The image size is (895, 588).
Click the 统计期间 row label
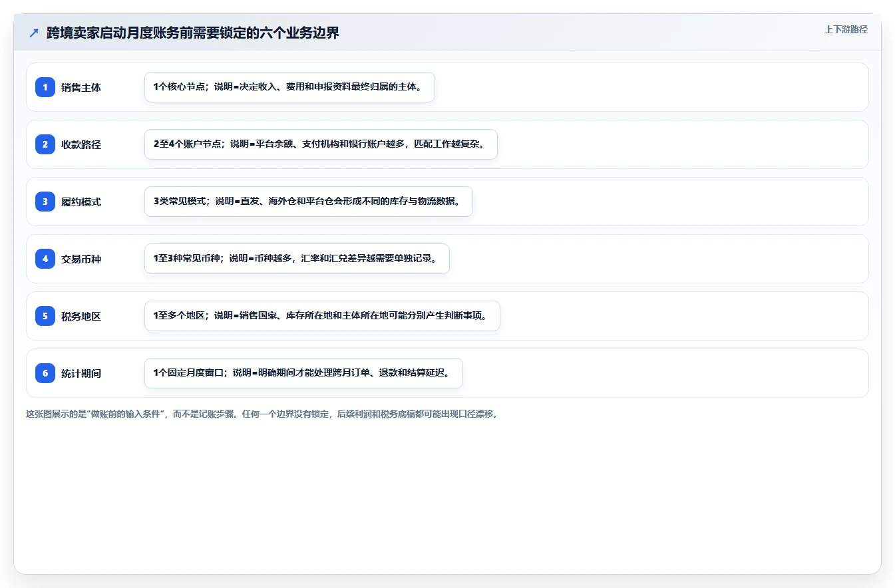tap(81, 373)
